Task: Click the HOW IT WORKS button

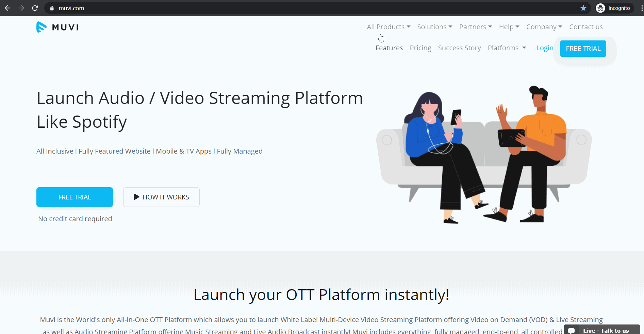Action: (x=161, y=197)
